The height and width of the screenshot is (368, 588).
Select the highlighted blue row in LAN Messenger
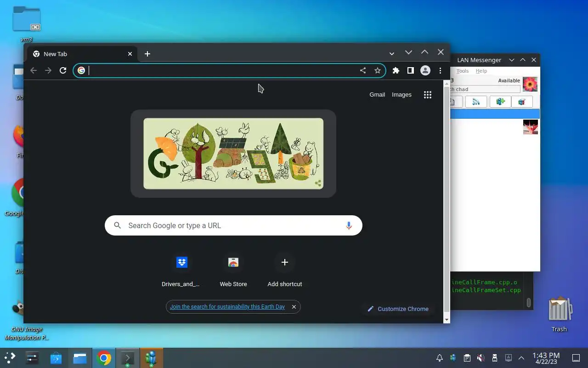pyautogui.click(x=495, y=114)
